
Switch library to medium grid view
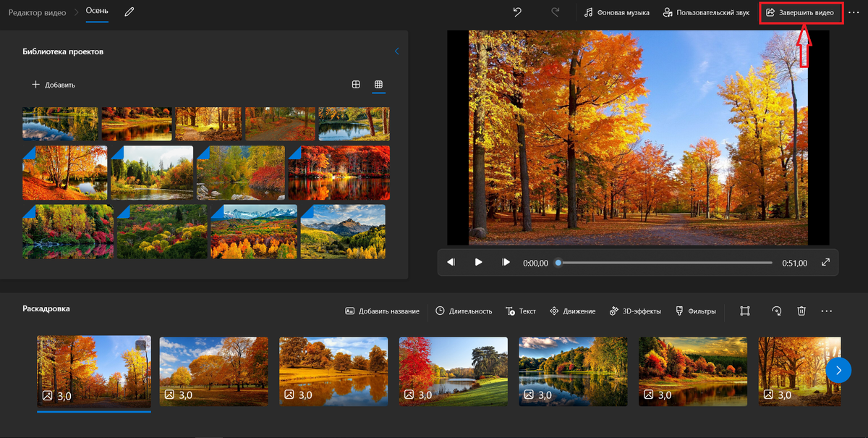point(356,85)
